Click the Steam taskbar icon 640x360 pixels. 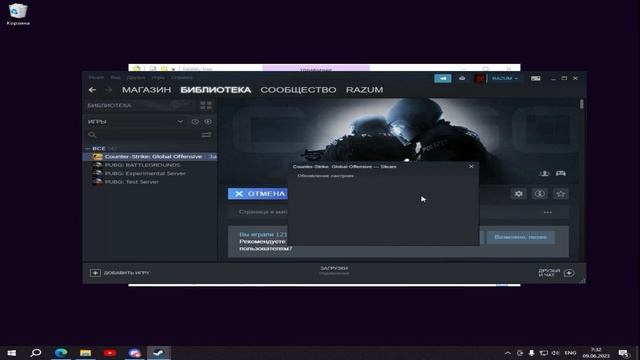tap(159, 353)
